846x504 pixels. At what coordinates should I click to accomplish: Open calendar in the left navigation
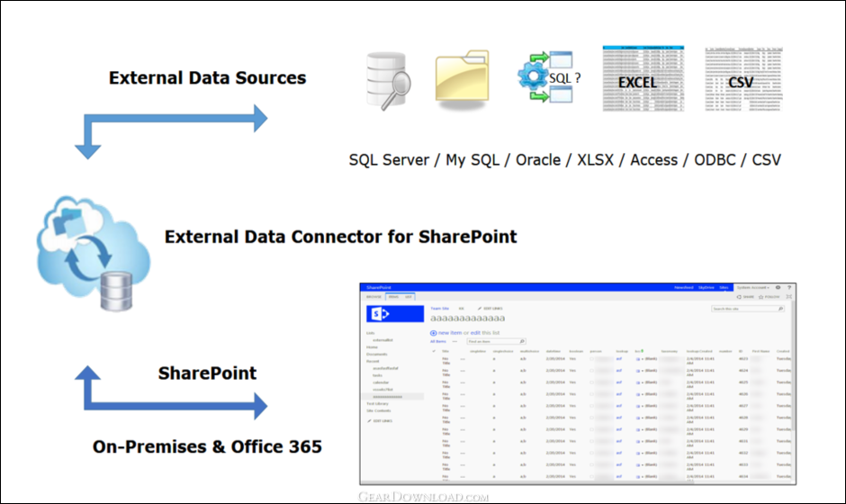click(381, 382)
